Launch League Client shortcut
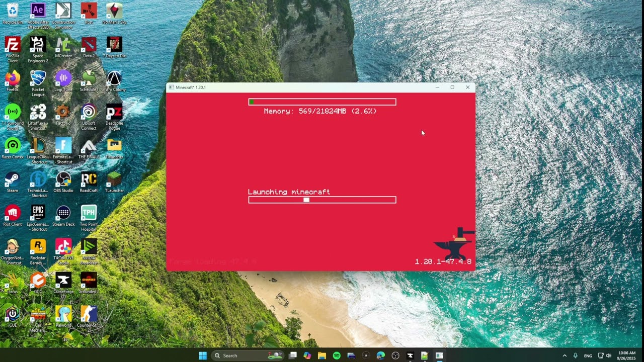This screenshot has height=362, width=644. tap(38, 150)
